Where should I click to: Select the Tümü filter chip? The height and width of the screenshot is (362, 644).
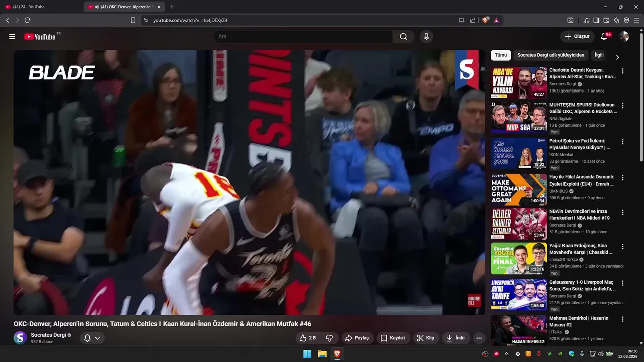pos(501,55)
